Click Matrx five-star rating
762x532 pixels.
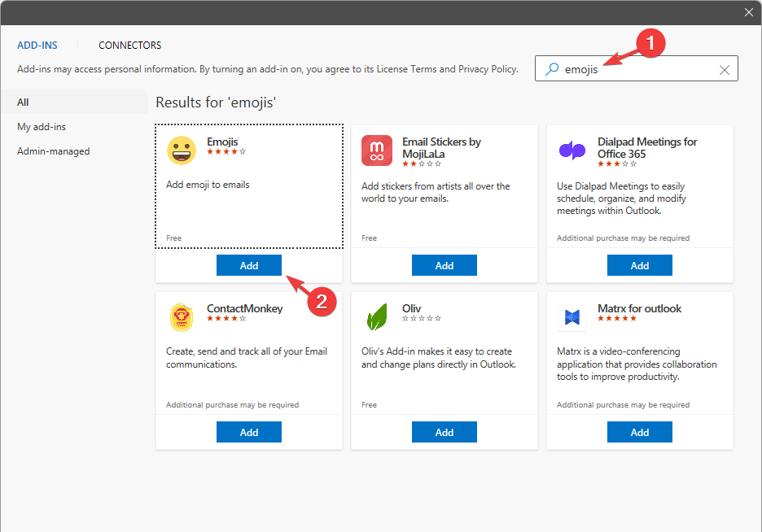coord(617,318)
